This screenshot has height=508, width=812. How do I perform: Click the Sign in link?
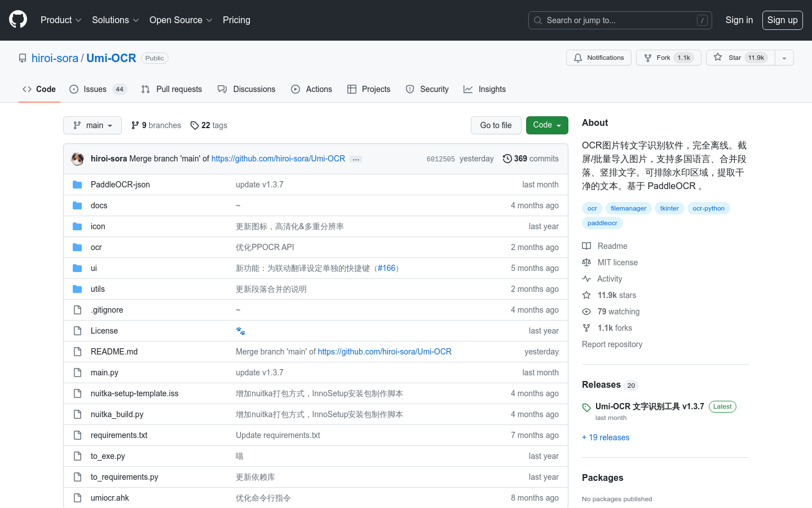(x=739, y=20)
